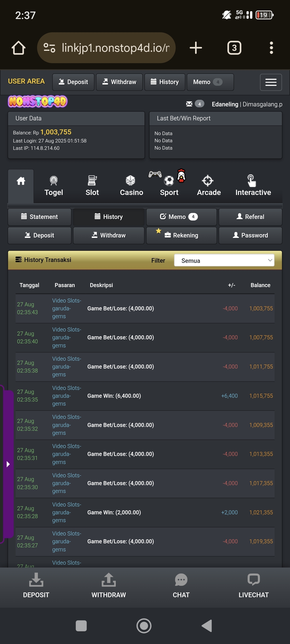The width and height of the screenshot is (290, 644).
Task: Open the Rekening button
Action: (181, 235)
